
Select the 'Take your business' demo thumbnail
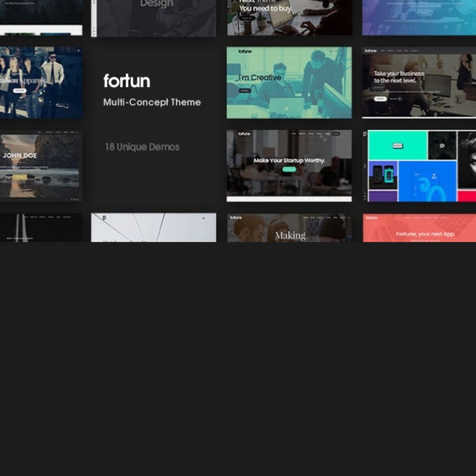point(419,83)
